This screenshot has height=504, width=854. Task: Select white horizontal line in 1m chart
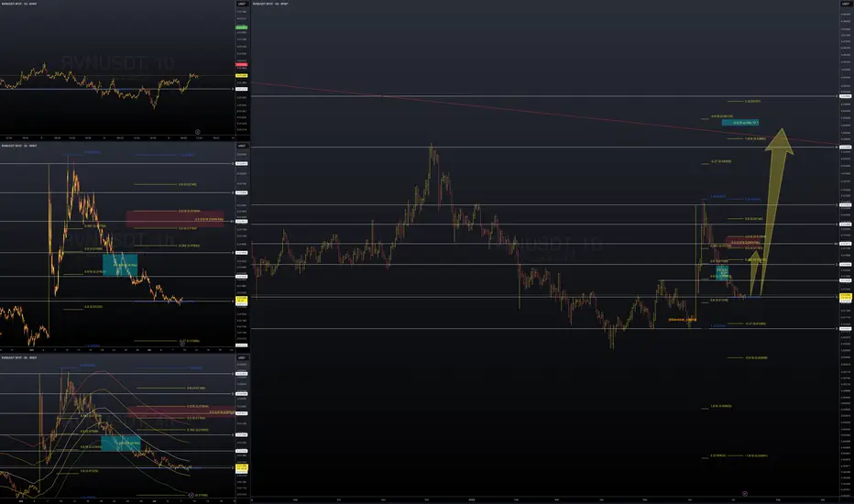117,89
